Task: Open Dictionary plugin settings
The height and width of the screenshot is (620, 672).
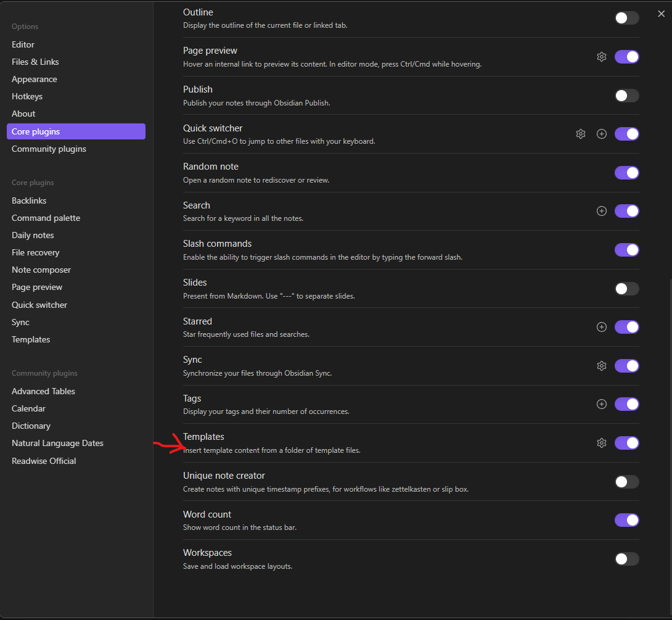Action: coord(76,426)
